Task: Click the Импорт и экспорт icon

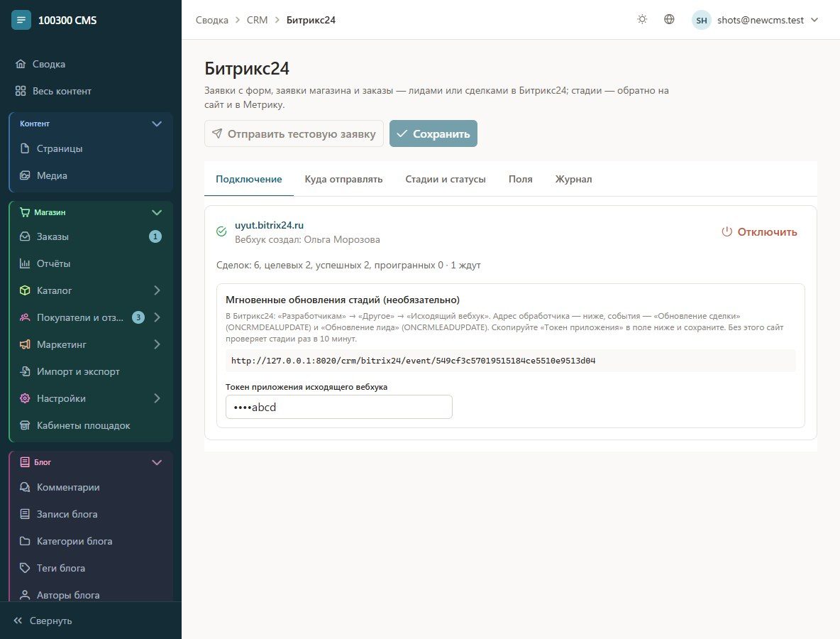Action: tap(25, 371)
